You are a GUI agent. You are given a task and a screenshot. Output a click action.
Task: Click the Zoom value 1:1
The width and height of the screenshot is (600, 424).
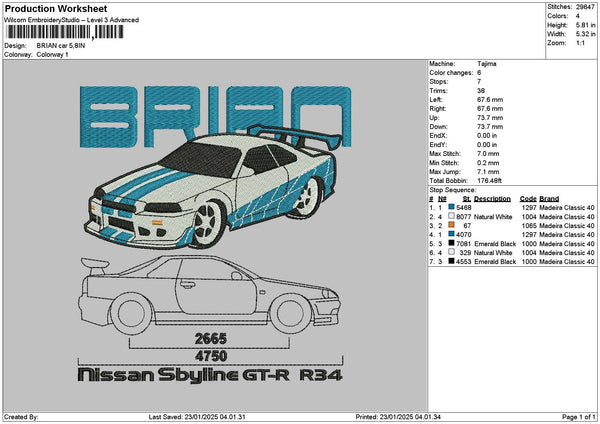pyautogui.click(x=580, y=43)
